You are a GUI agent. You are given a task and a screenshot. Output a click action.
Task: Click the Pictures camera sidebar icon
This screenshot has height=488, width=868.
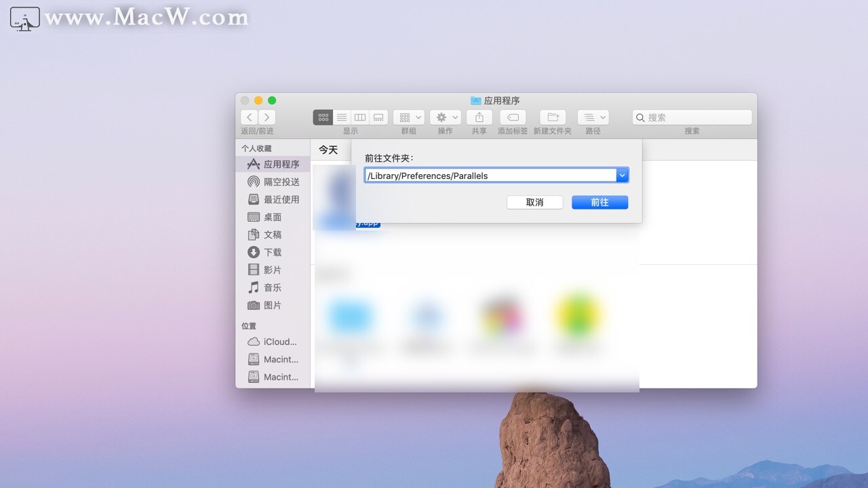click(x=254, y=305)
